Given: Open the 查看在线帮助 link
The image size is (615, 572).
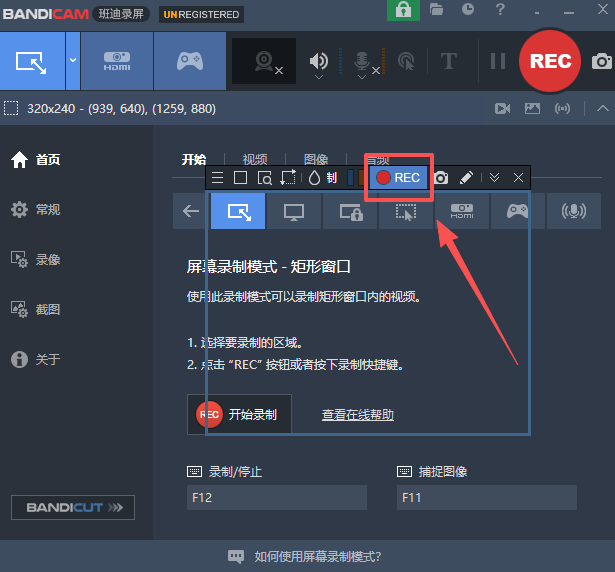Looking at the screenshot, I should [x=357, y=414].
